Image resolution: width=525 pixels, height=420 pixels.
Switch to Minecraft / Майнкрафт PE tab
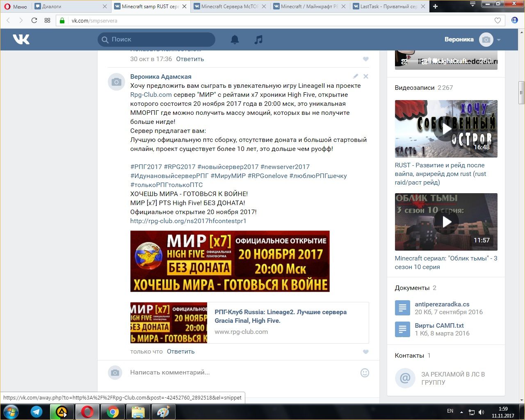[x=309, y=6]
